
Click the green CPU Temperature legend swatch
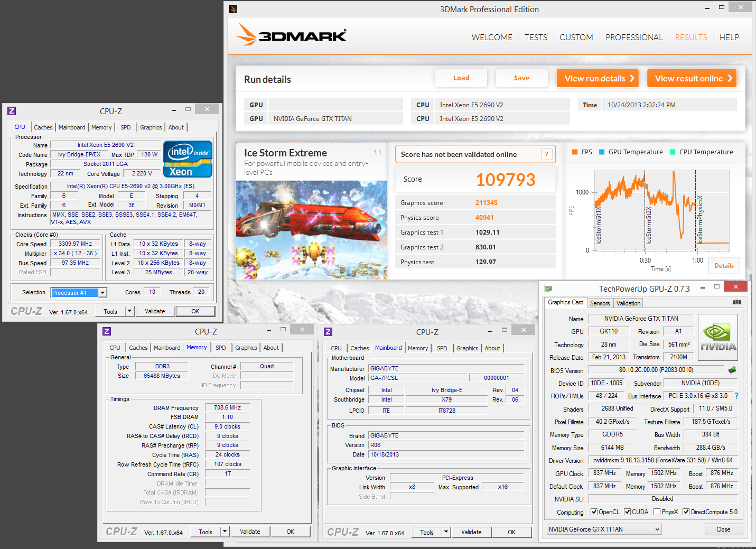click(673, 152)
